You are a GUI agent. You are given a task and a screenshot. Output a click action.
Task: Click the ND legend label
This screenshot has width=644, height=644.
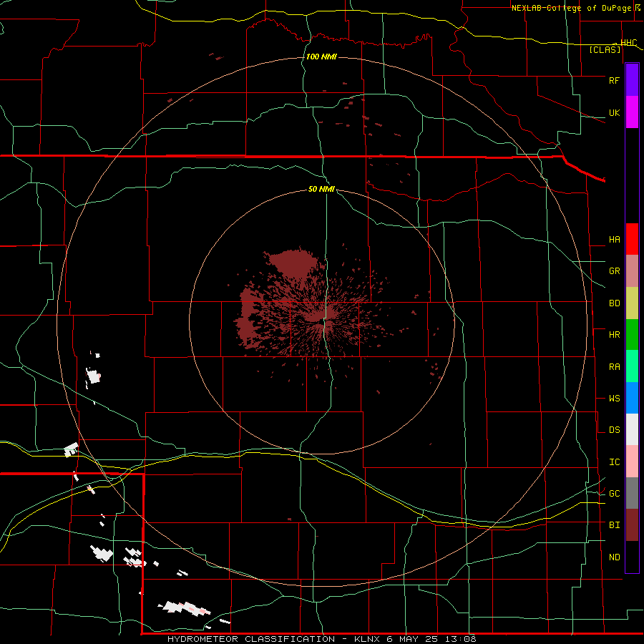[x=614, y=557]
